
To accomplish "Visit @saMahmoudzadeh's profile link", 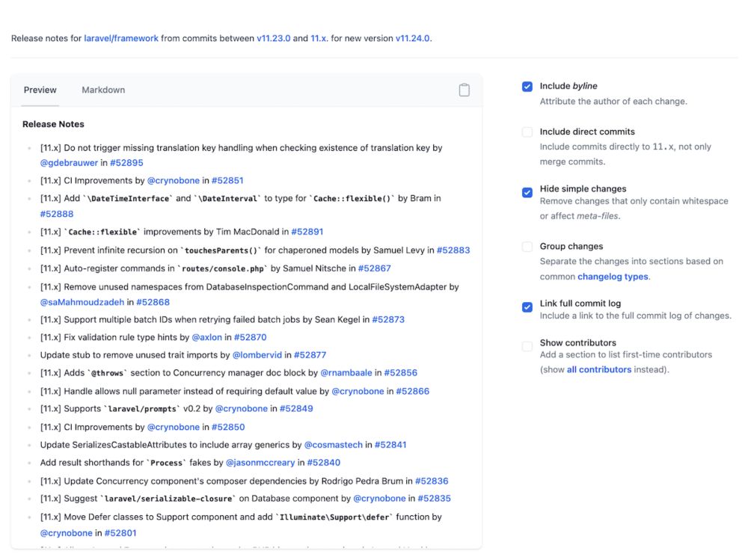I will click(82, 302).
